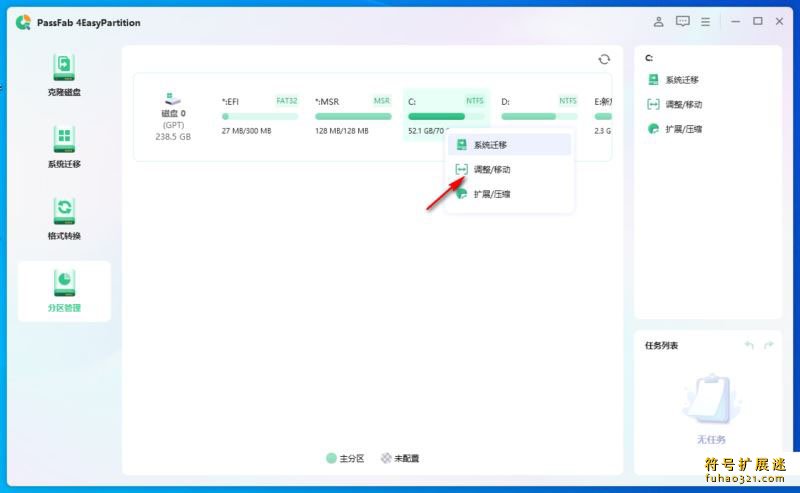This screenshot has width=800, height=493.
Task: Click the 系统迁移 icon in context menu
Action: coord(461,145)
